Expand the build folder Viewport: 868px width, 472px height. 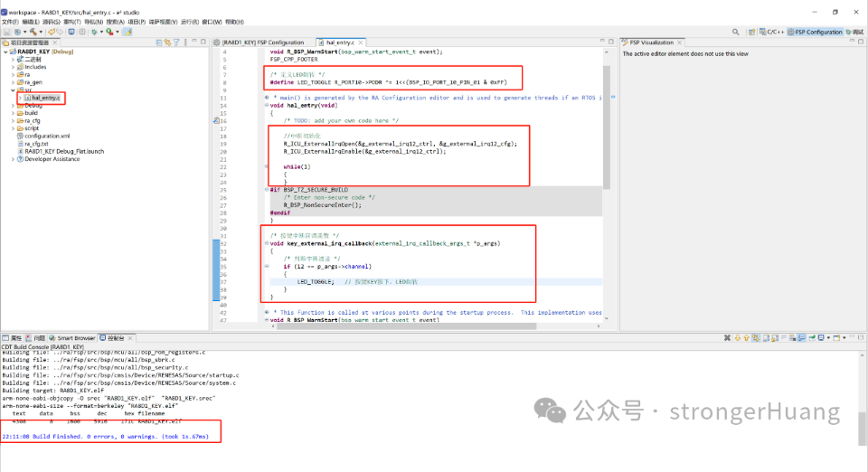[14, 113]
